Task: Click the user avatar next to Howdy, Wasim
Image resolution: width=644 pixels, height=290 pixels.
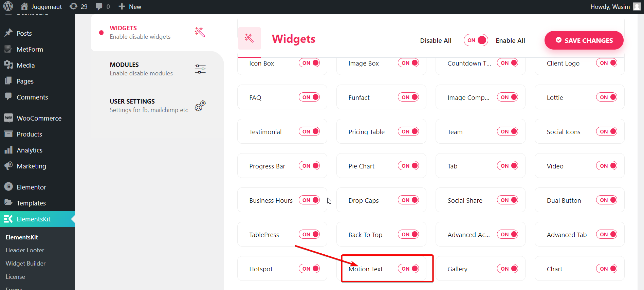Action: click(x=637, y=6)
